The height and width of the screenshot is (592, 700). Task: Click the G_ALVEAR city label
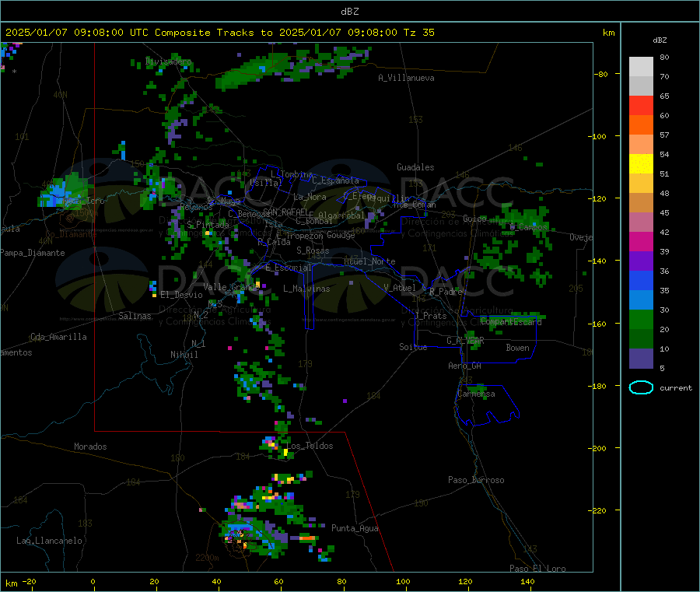[465, 341]
